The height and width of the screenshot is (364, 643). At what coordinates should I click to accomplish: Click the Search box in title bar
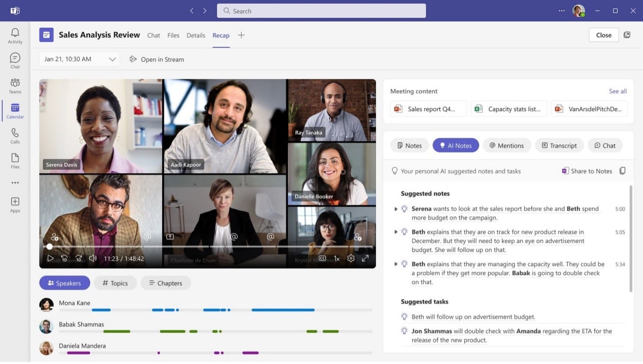(x=321, y=11)
